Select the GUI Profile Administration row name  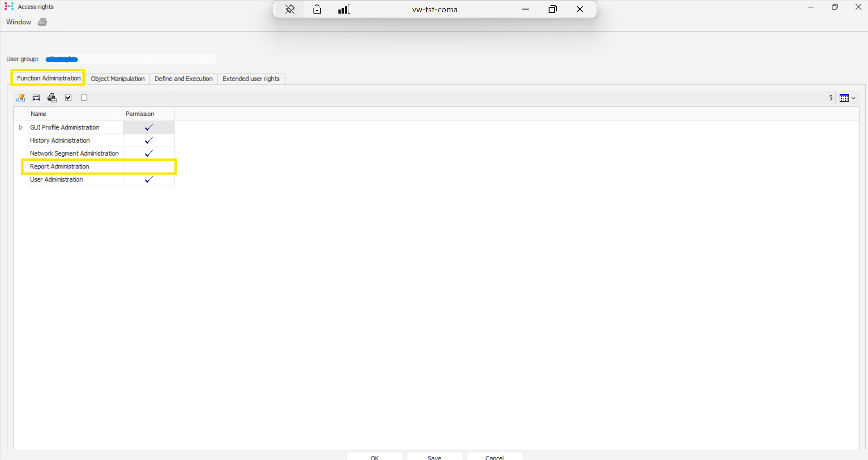pos(65,128)
